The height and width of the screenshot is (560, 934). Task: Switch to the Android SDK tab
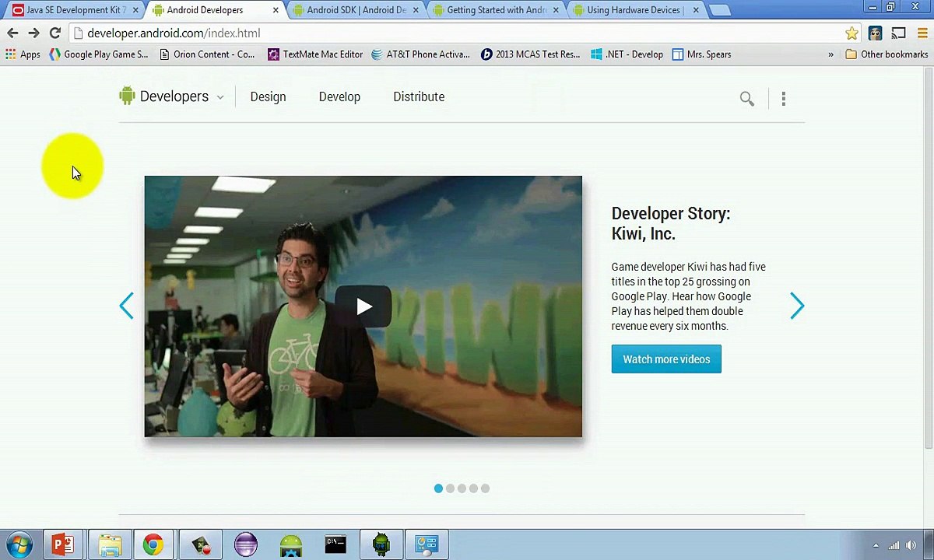(x=356, y=10)
